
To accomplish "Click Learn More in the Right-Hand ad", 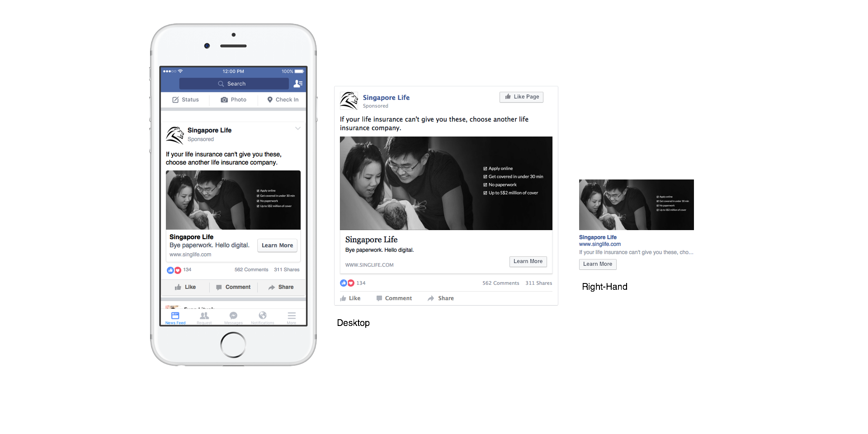I will click(598, 264).
